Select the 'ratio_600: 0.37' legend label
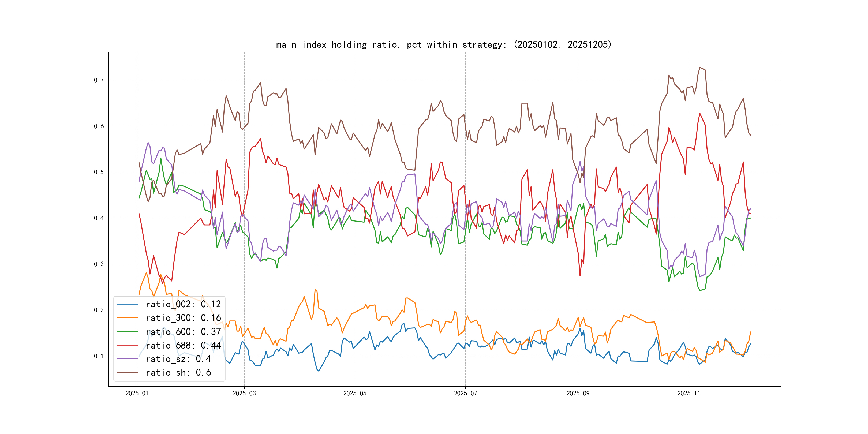Image resolution: width=868 pixels, height=434 pixels. coord(183,332)
